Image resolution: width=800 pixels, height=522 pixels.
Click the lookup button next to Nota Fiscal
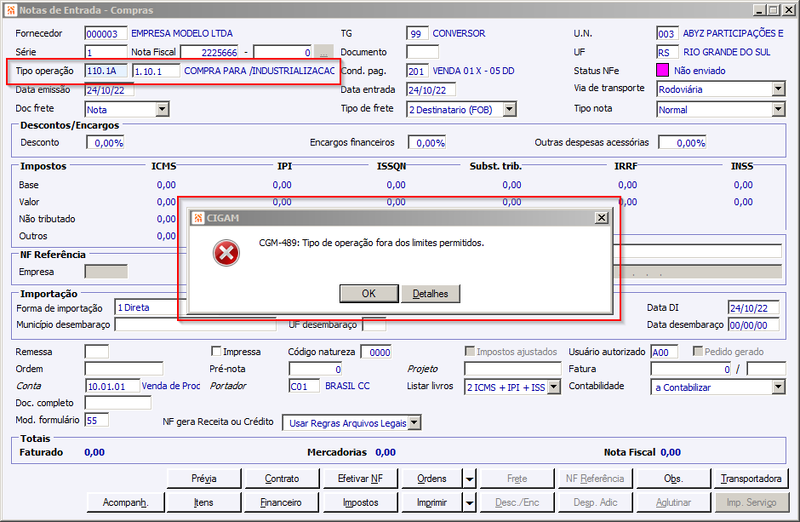(x=323, y=52)
